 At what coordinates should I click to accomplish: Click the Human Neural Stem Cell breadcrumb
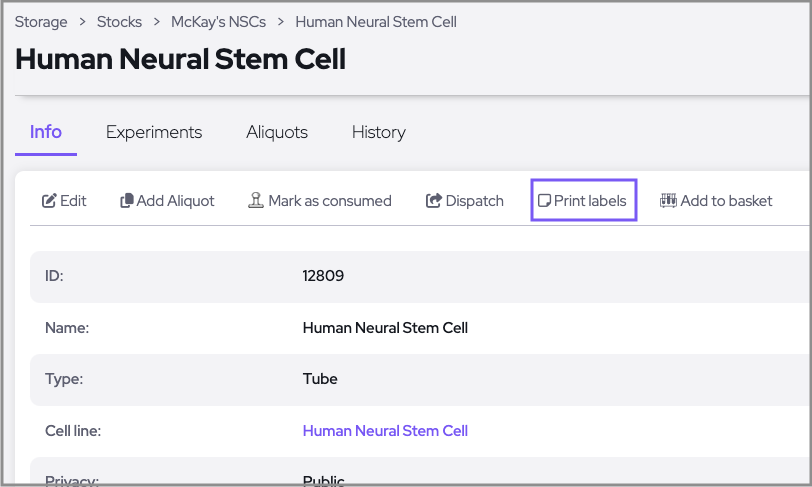[376, 21]
